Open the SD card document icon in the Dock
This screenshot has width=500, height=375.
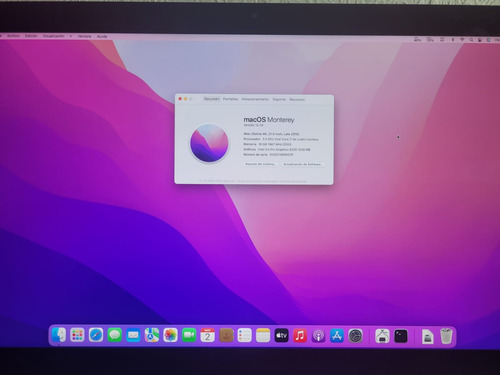click(428, 337)
